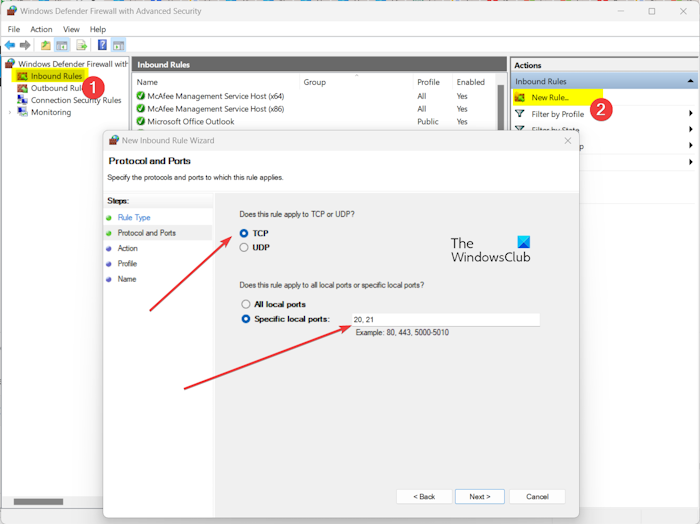Click the Filter by Profile funnel icon

pyautogui.click(x=520, y=114)
